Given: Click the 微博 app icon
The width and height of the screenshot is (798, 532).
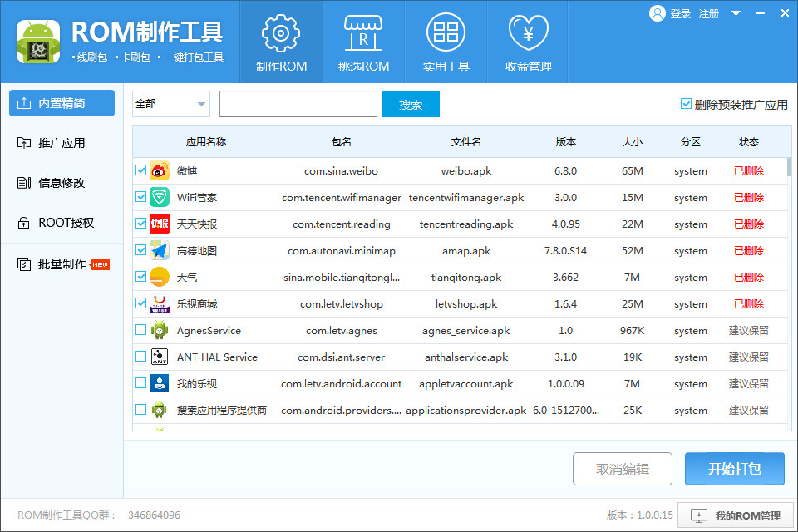Looking at the screenshot, I should 160,171.
